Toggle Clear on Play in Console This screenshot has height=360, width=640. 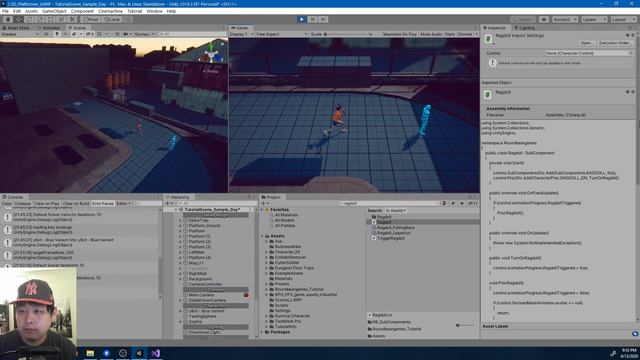tap(47, 203)
